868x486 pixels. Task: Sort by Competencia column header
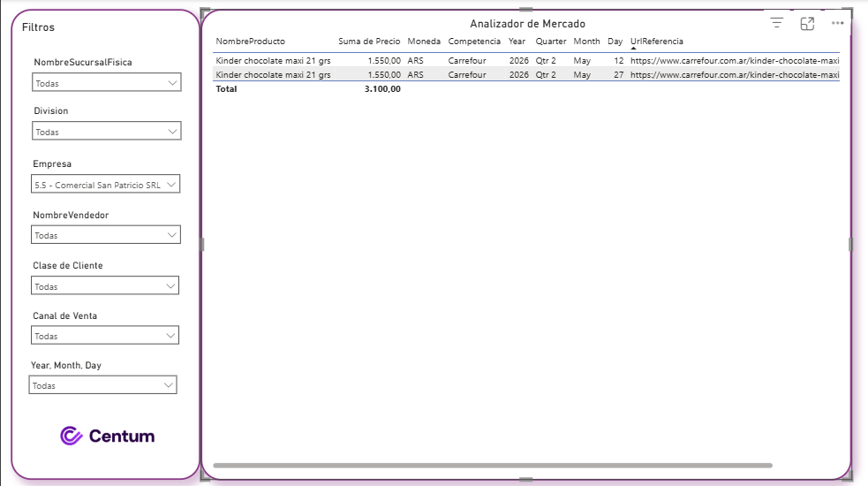pyautogui.click(x=474, y=41)
